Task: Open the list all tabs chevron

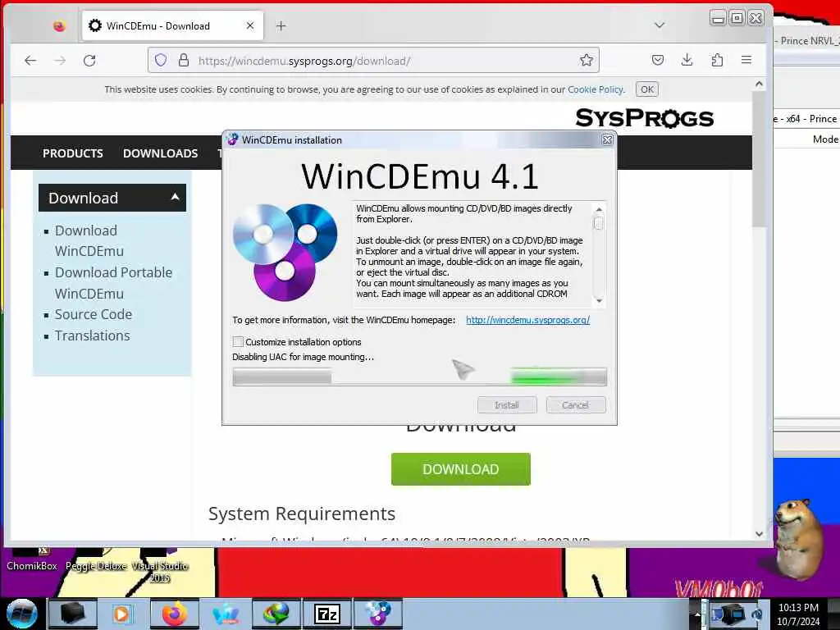Action: click(x=660, y=25)
